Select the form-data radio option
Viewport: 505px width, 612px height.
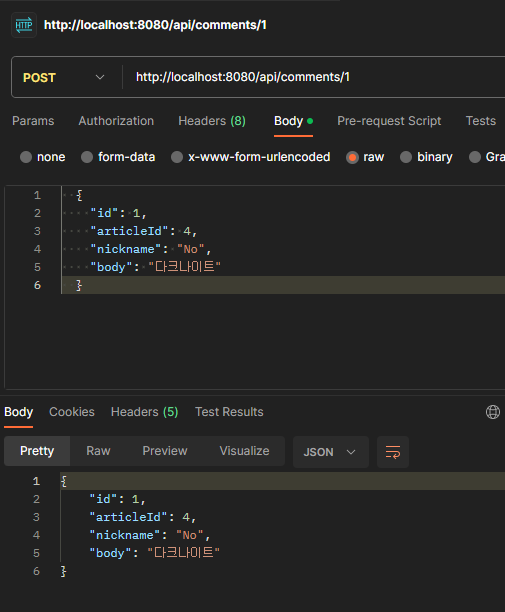(x=87, y=157)
